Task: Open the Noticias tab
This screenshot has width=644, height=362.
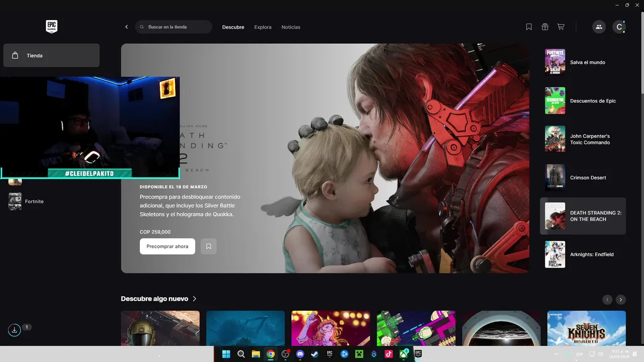Action: coord(291,27)
